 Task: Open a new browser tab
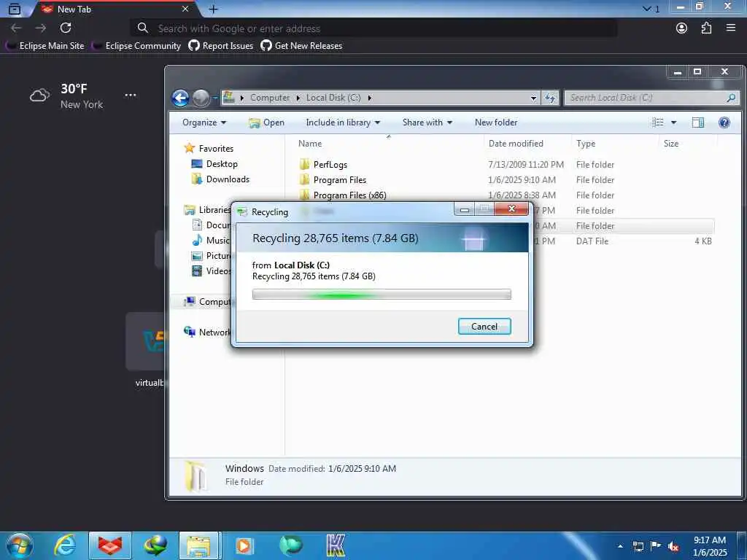coord(214,9)
